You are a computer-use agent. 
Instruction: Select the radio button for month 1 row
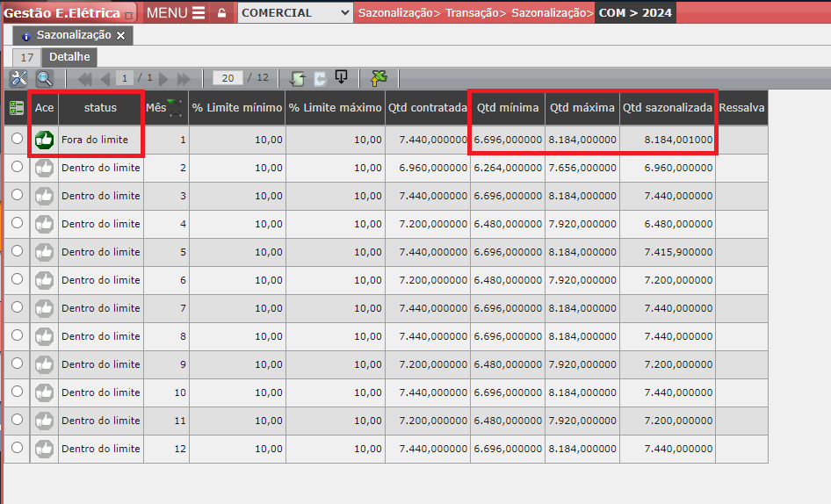pyautogui.click(x=17, y=139)
